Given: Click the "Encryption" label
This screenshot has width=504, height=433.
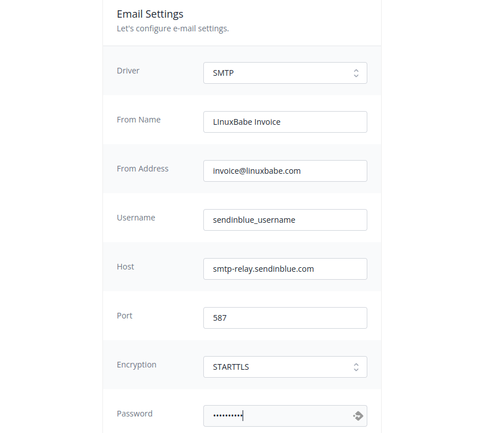Looking at the screenshot, I should coord(137,365).
